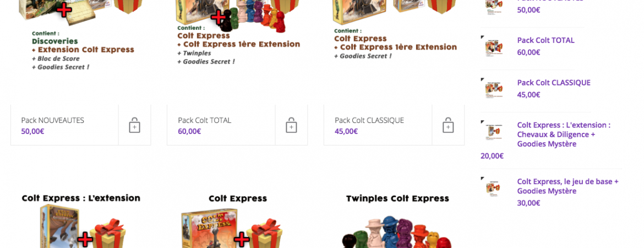644x248 pixels.
Task: View Colt Express : L'extension product image
Action: tap(81, 221)
